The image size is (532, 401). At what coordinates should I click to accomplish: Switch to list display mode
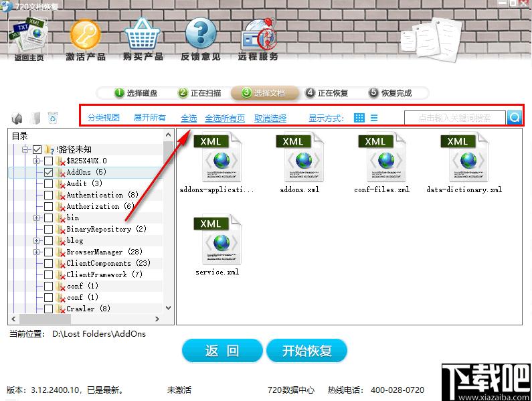[374, 118]
